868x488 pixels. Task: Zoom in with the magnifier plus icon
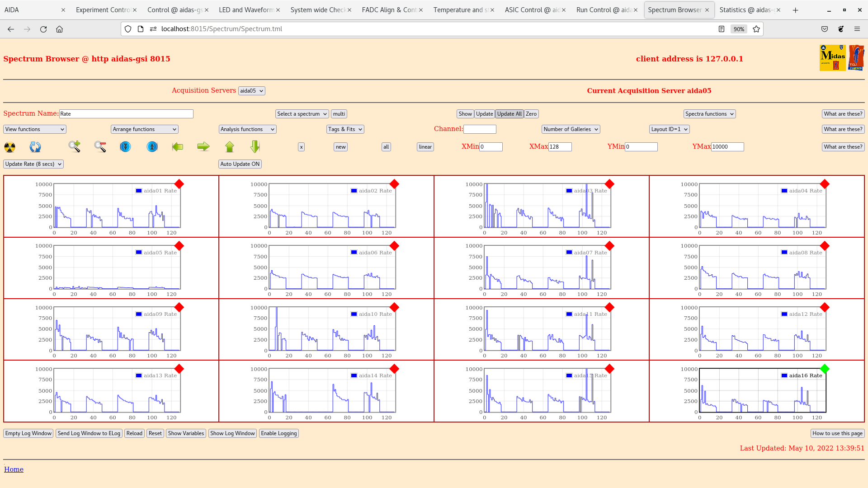tap(75, 146)
